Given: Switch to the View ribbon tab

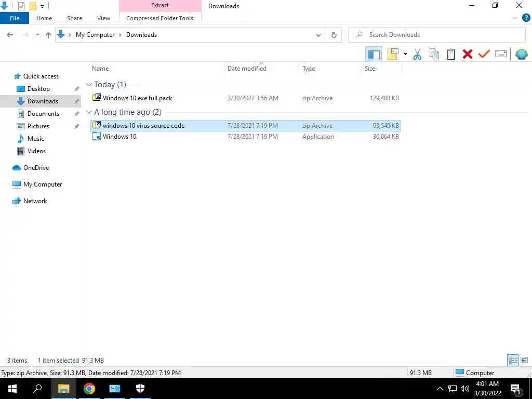Looking at the screenshot, I should (x=103, y=18).
